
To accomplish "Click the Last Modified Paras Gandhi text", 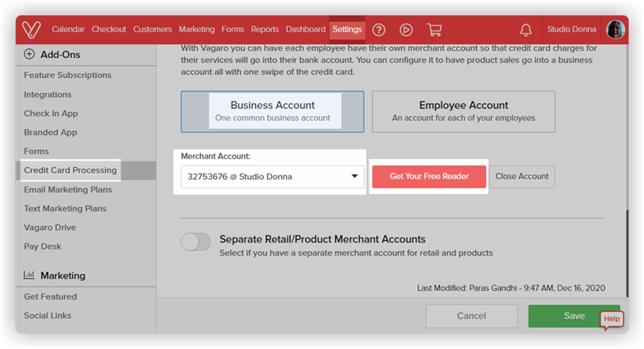I will pyautogui.click(x=511, y=288).
